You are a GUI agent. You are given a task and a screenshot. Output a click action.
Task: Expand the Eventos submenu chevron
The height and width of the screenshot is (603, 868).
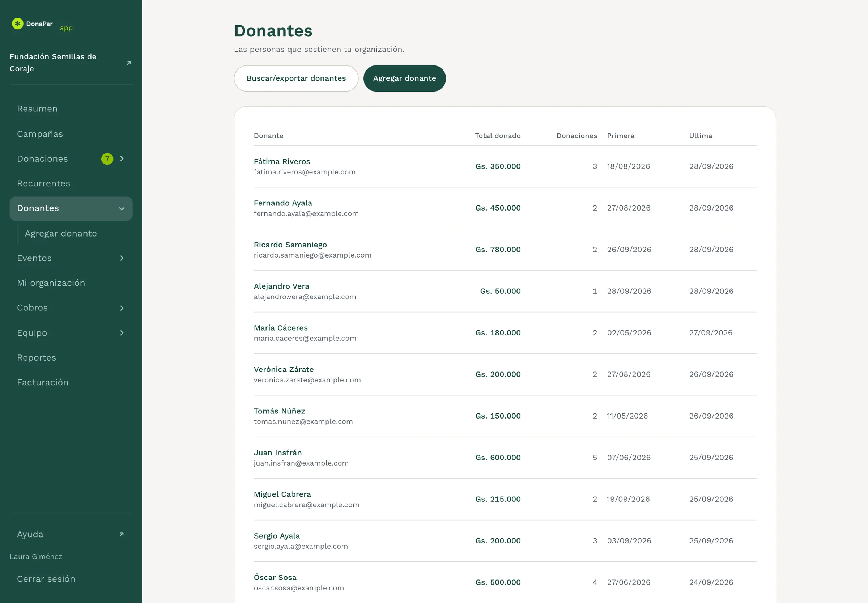click(x=122, y=258)
